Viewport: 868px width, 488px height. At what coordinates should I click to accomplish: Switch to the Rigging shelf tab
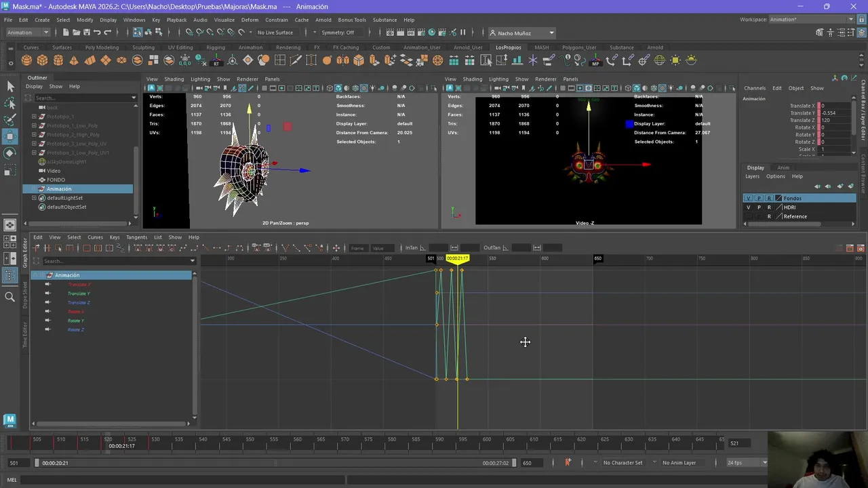tap(216, 47)
